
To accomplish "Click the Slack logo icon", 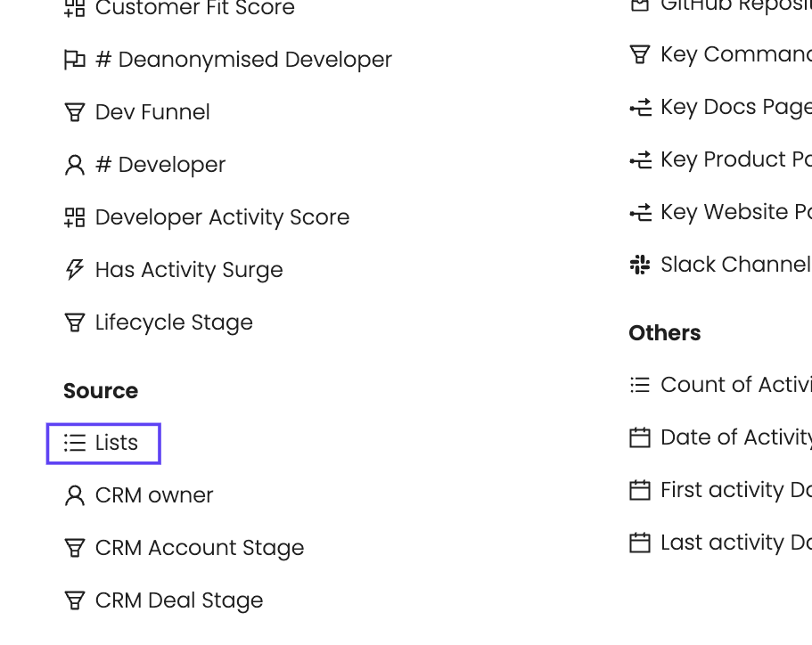I will 640,265.
